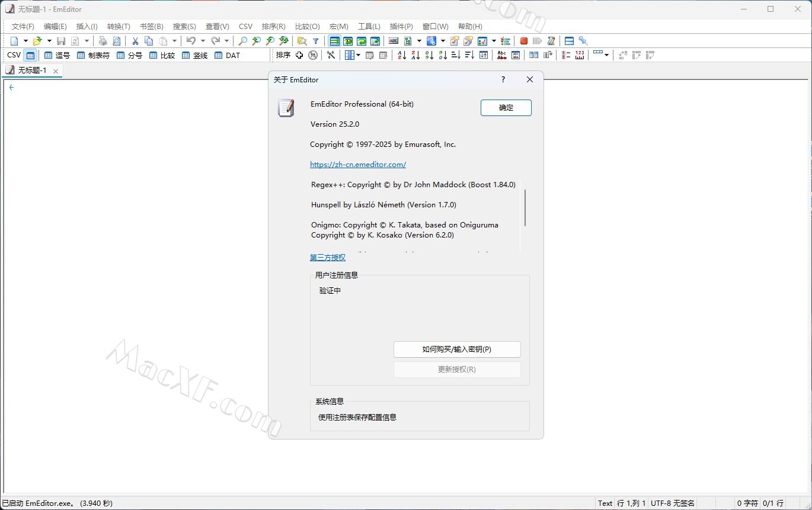Expand dropdown next to checkmark-window icon
Image resolution: width=812 pixels, height=510 pixels.
494,41
